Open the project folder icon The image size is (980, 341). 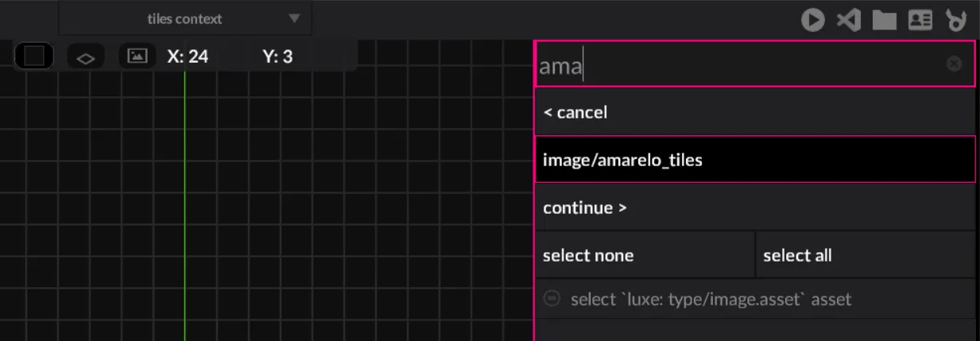pos(884,20)
